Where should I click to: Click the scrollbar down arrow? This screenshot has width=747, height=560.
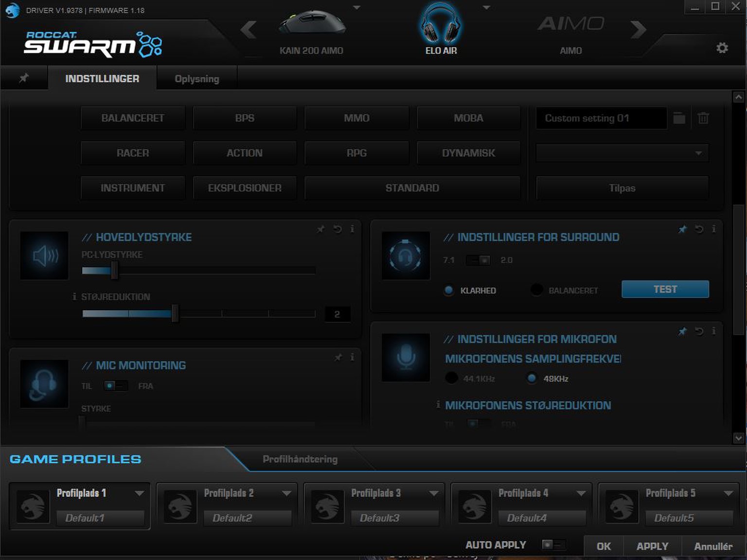click(738, 438)
